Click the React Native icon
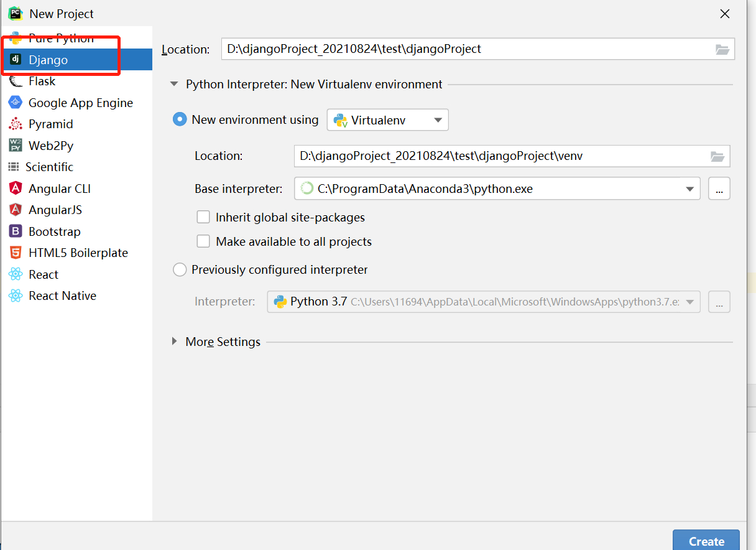The height and width of the screenshot is (550, 756). (x=16, y=296)
